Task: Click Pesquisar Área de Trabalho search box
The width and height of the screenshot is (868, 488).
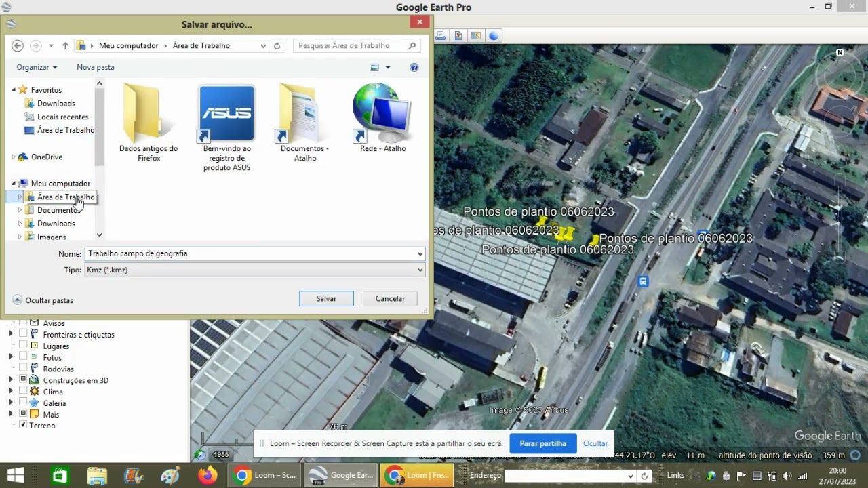Action: tap(357, 45)
